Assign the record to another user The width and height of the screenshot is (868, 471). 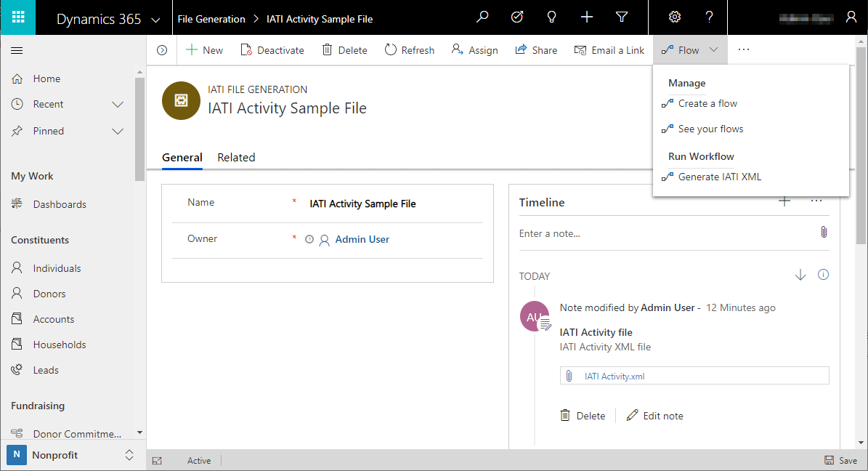click(474, 50)
